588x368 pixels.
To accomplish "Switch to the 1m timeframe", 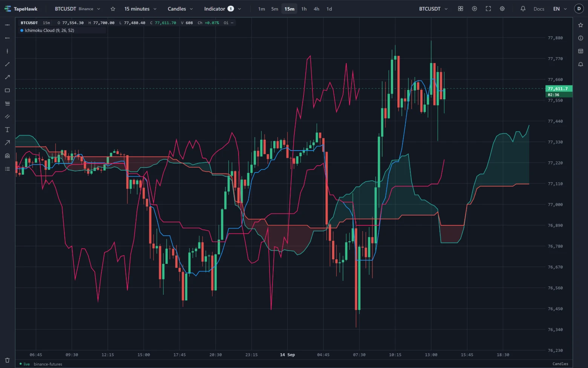I will [262, 9].
